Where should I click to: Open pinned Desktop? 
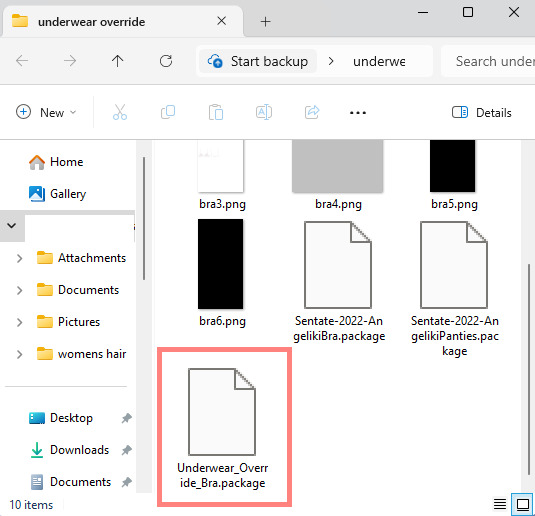pos(61,418)
